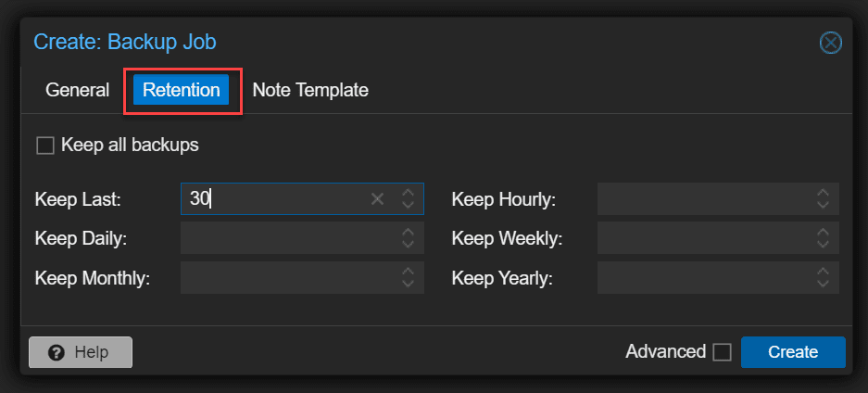This screenshot has height=393, width=868.
Task: Close the Create Backup Job dialog
Action: (x=831, y=43)
